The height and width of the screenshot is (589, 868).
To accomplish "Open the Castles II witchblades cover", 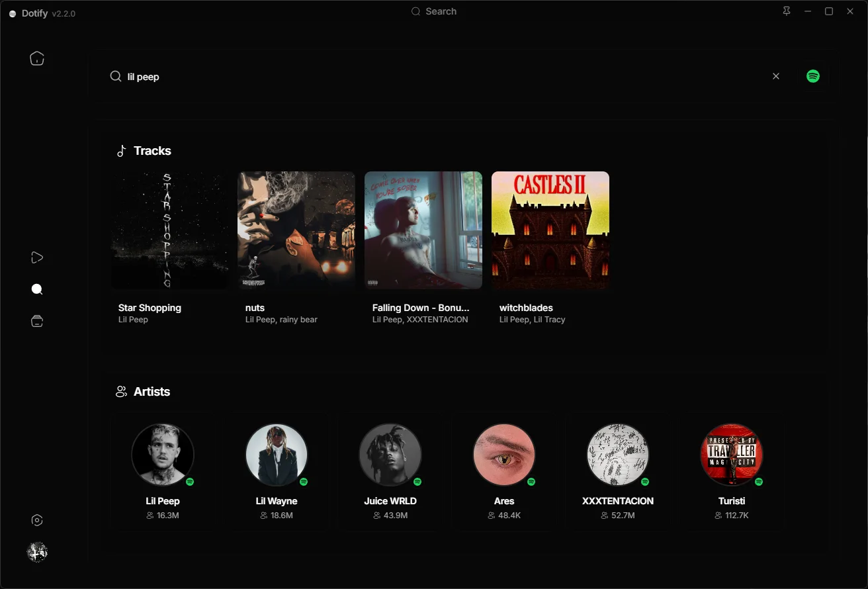I will 550,230.
